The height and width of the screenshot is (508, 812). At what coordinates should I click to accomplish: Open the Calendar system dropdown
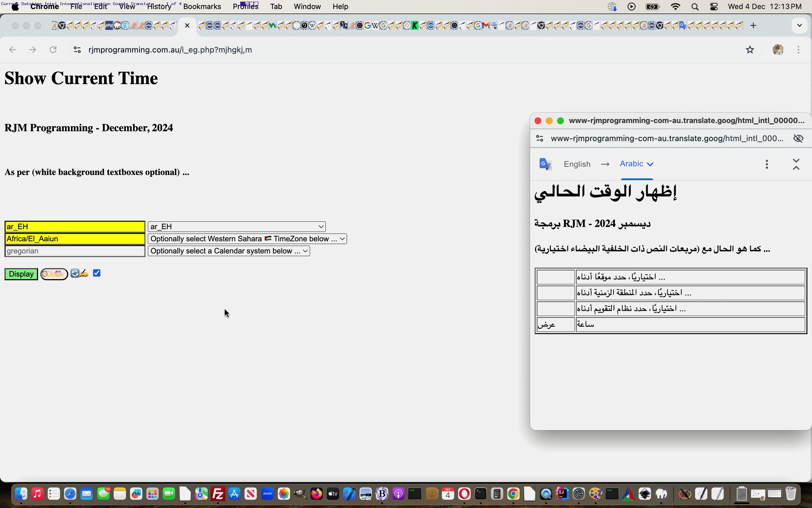pos(229,251)
